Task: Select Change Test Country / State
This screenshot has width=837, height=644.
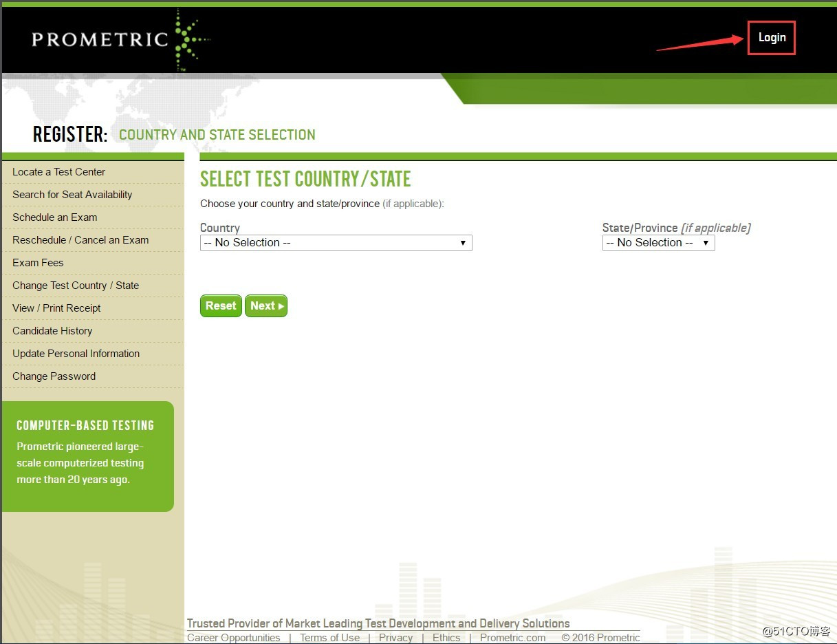Action: pos(76,286)
